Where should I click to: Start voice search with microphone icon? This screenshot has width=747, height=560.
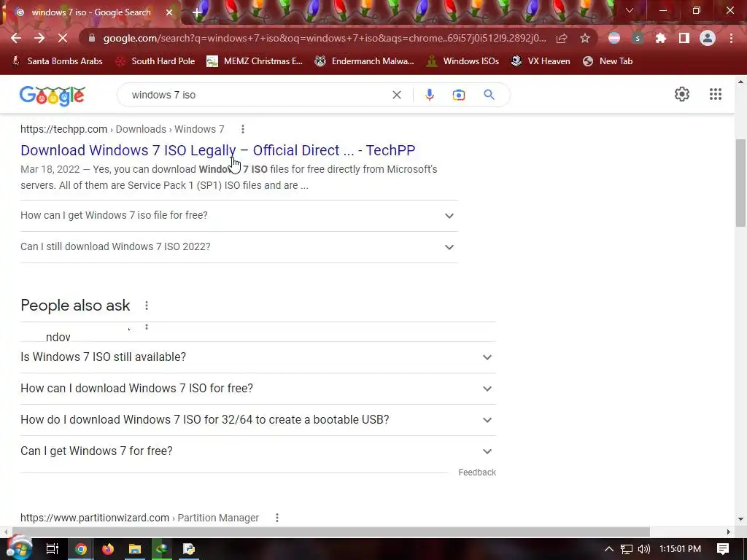[429, 95]
